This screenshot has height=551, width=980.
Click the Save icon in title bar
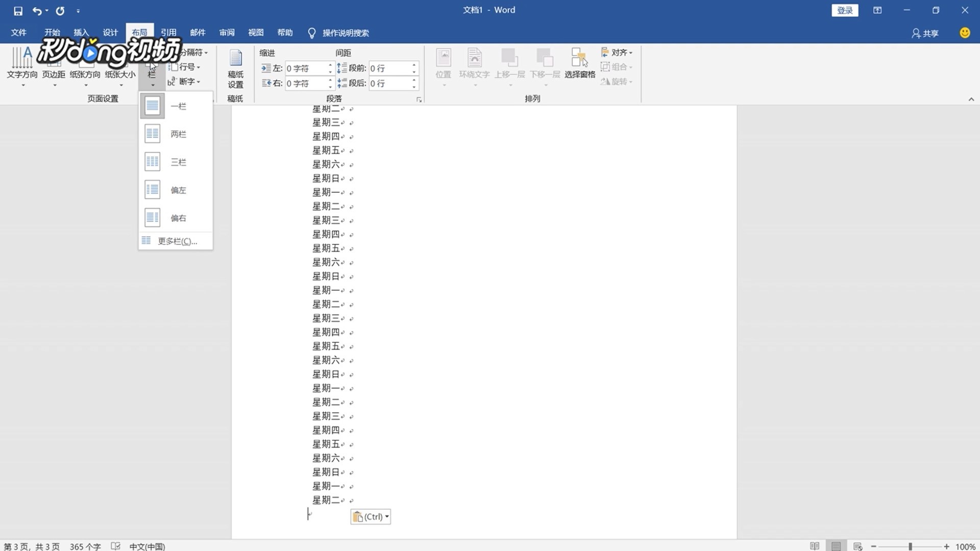[x=18, y=11]
